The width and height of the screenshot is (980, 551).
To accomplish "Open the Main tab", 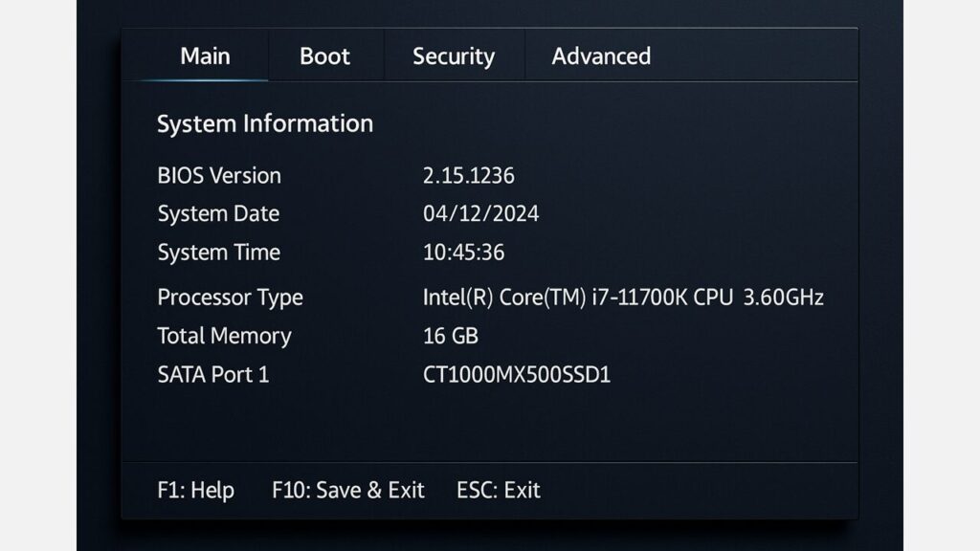I will (205, 55).
